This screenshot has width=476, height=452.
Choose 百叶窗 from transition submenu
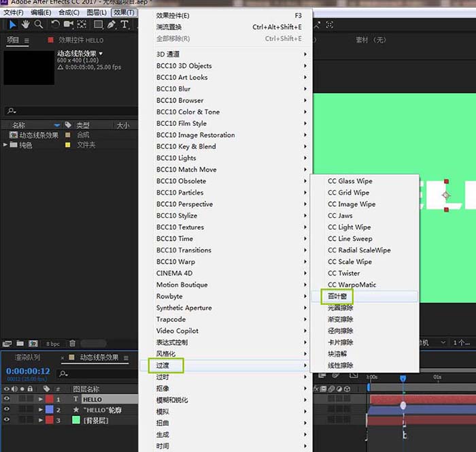364,296
